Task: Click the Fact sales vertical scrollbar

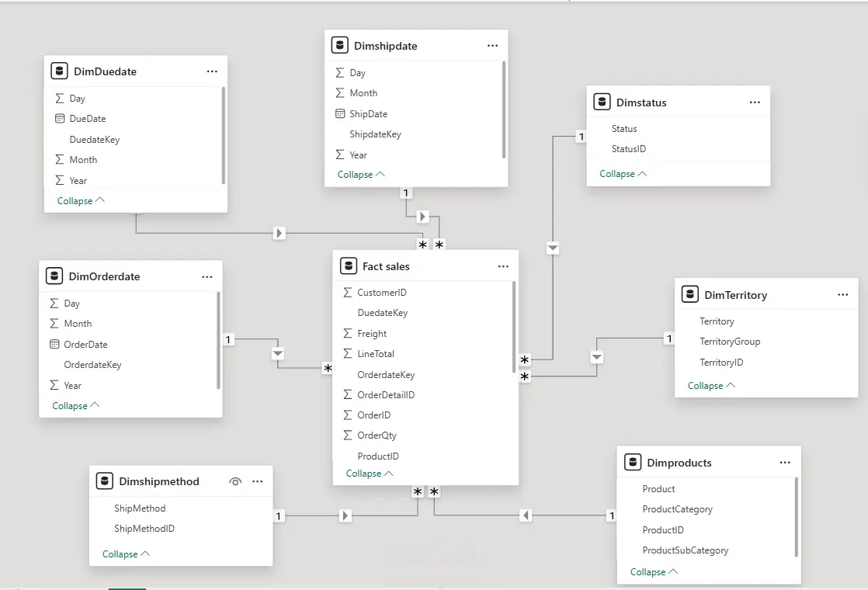Action: point(514,326)
